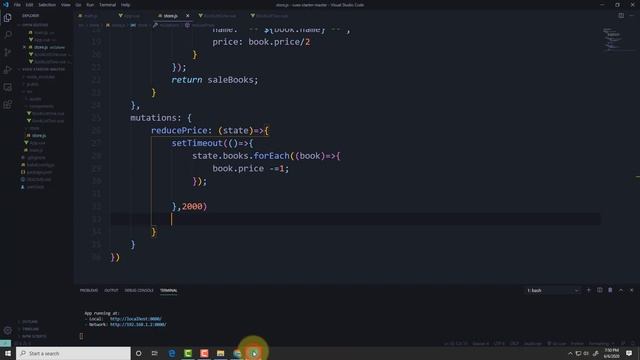The height and width of the screenshot is (360, 640).
Task: Open the Source Control view
Action: coord(7,52)
